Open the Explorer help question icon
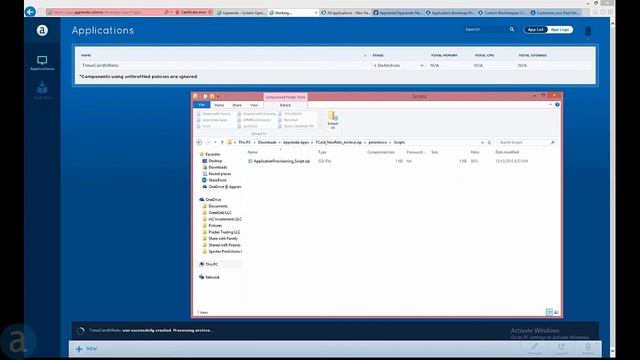This screenshot has width=640, height=360. (557, 105)
